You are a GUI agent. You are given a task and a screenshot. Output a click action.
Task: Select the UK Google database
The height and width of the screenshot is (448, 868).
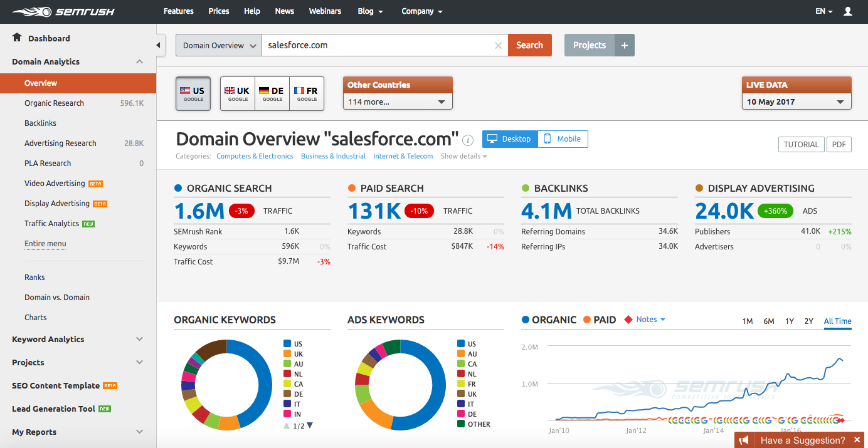pyautogui.click(x=238, y=93)
